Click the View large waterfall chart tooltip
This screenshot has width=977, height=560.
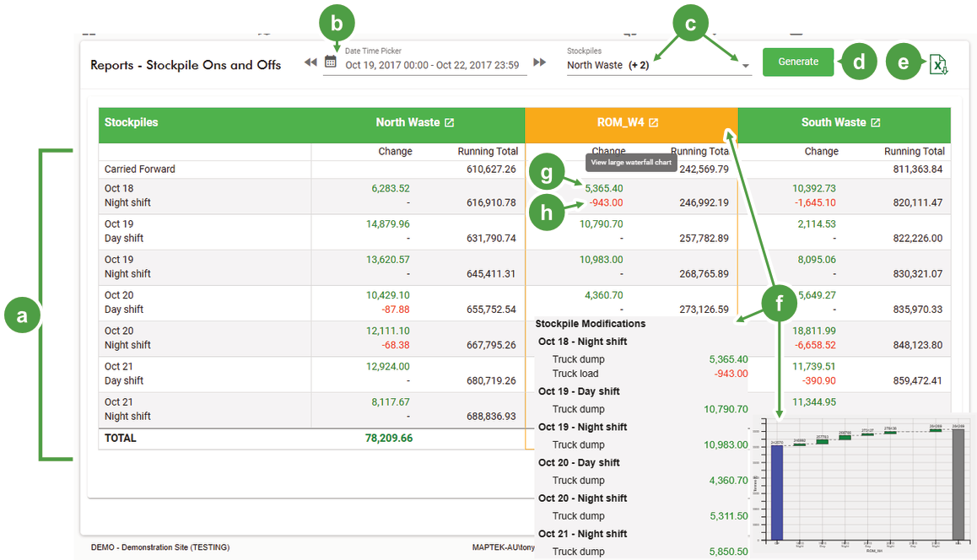tap(631, 163)
